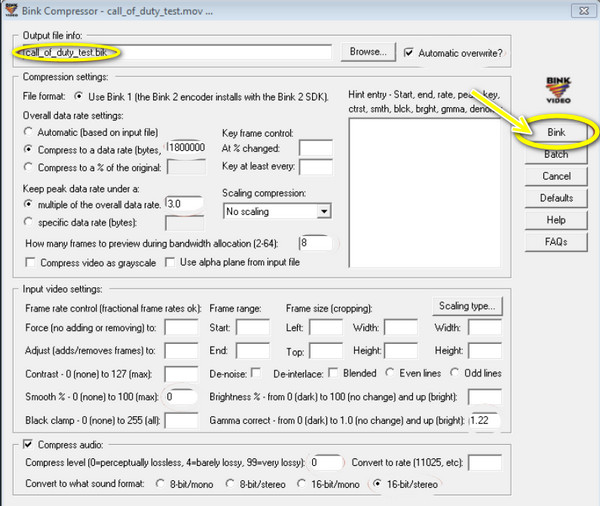Select Even lines de-interlace option
The image size is (600, 506).
[390, 372]
